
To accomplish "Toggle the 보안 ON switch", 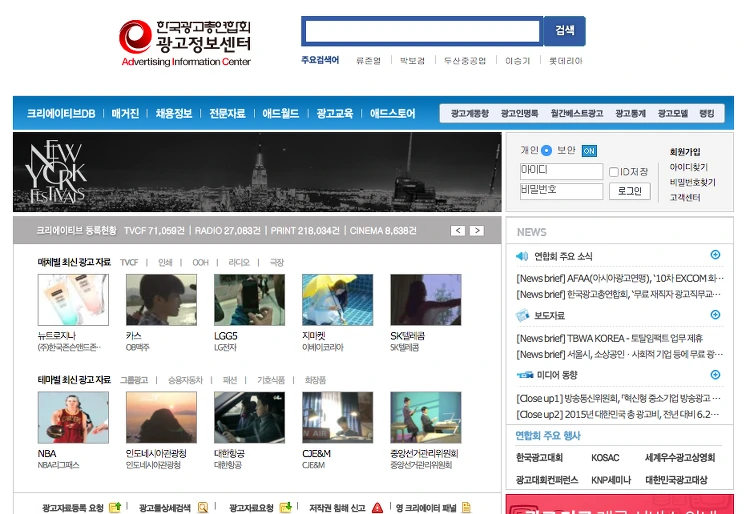I will (589, 151).
